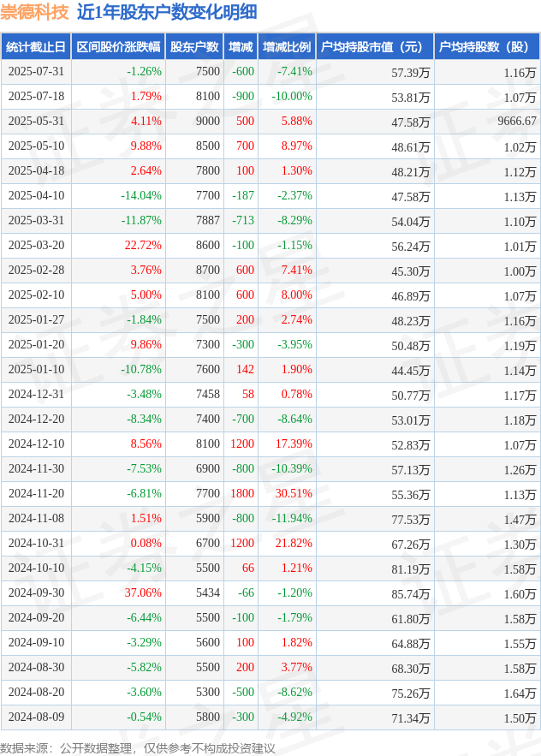Viewport: 541px width, 756px height.
Task: Select the 2024-08-09 date cell
Action: point(36,717)
